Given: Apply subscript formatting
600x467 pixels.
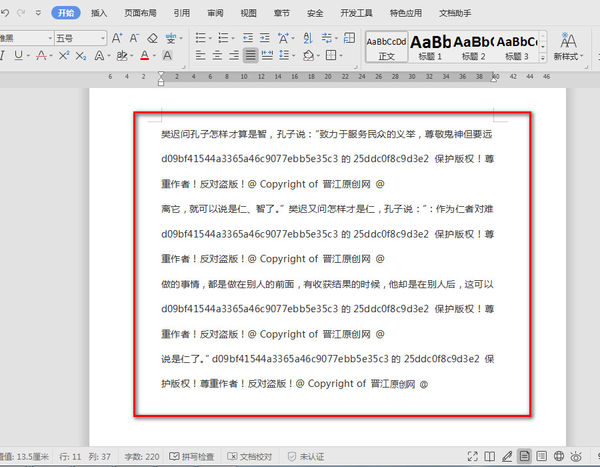Looking at the screenshot, I should tap(80, 56).
